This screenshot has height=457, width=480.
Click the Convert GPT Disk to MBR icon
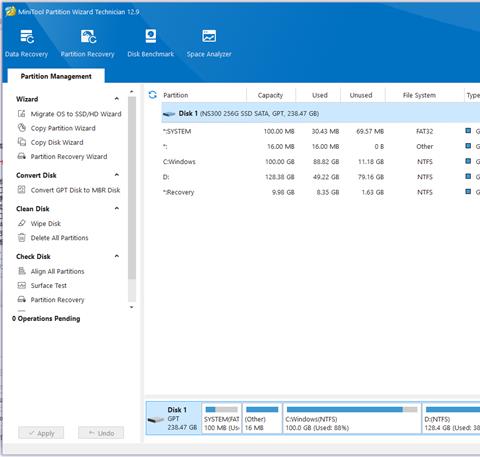[x=22, y=190]
